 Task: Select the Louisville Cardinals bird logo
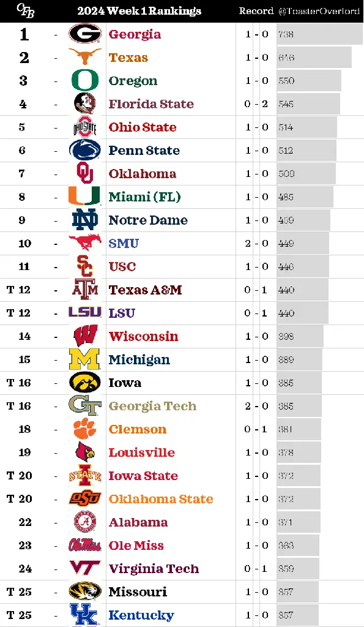[85, 452]
